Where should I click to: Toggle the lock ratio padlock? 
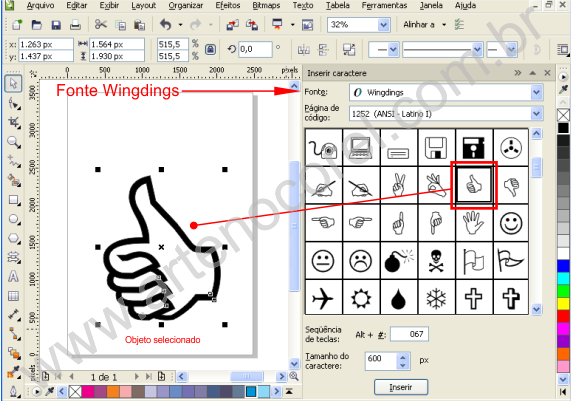210,49
